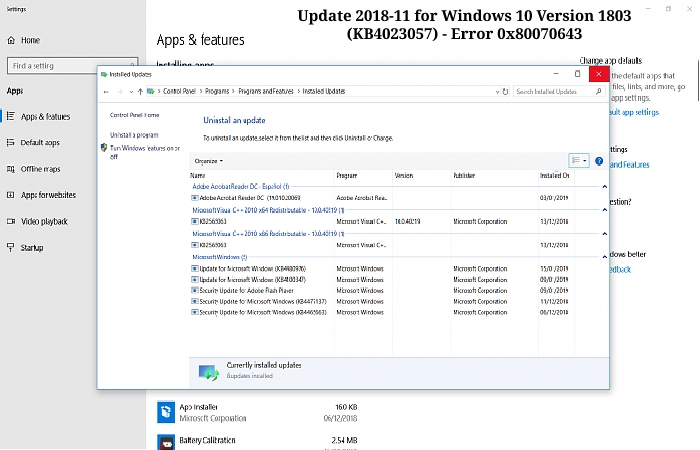Click Control Panel in the address breadcrumb
The width and height of the screenshot is (700, 450).
pos(179,91)
